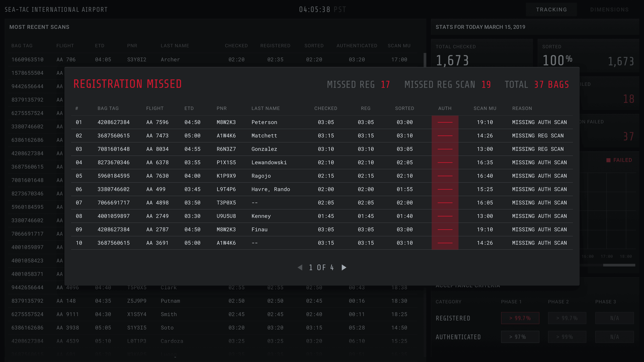
Task: Click the red Failed legend marker
Action: point(608,160)
